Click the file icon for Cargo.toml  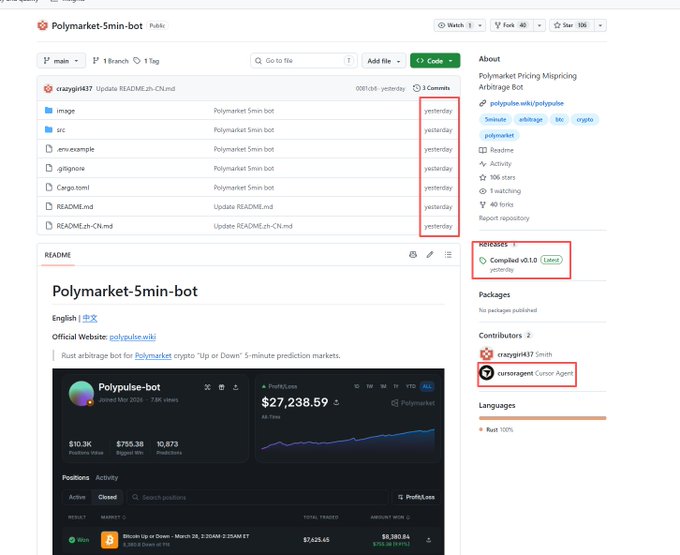coord(49,187)
